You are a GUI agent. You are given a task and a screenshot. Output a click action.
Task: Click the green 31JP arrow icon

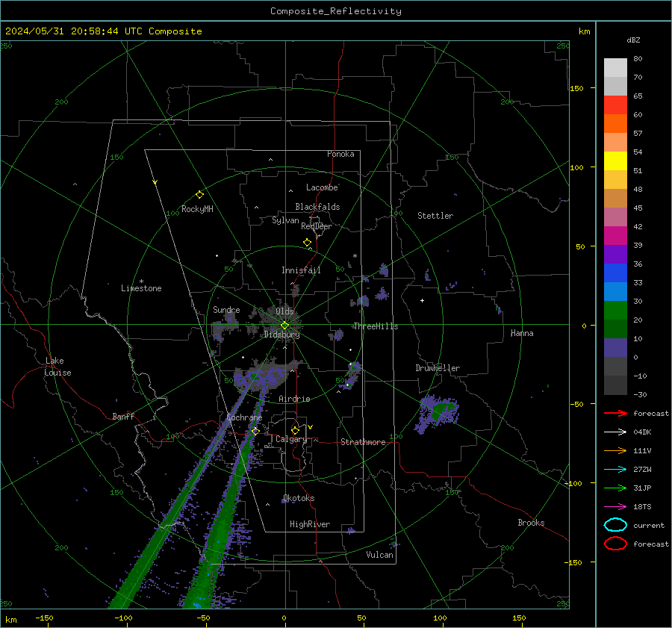(x=615, y=488)
